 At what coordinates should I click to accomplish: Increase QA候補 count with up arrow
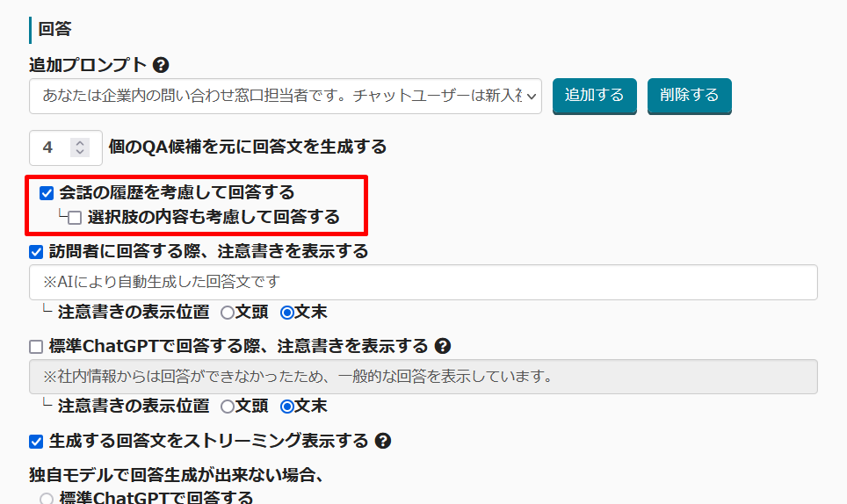[80, 143]
